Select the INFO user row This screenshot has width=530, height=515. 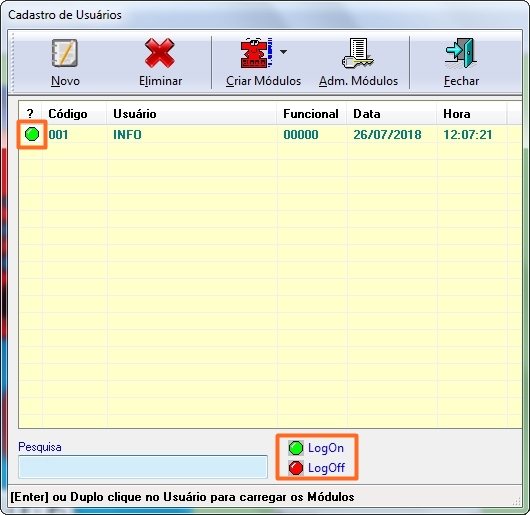pyautogui.click(x=270, y=134)
